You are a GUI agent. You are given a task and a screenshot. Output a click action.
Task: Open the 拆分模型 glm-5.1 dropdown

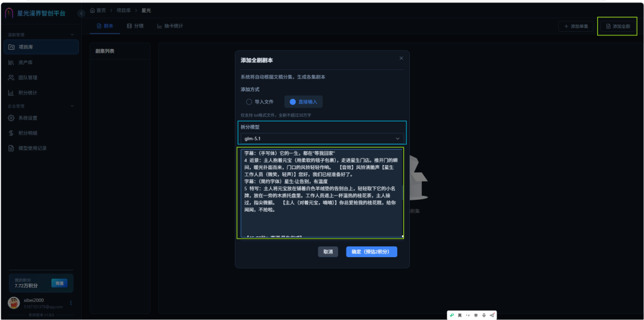click(x=322, y=139)
